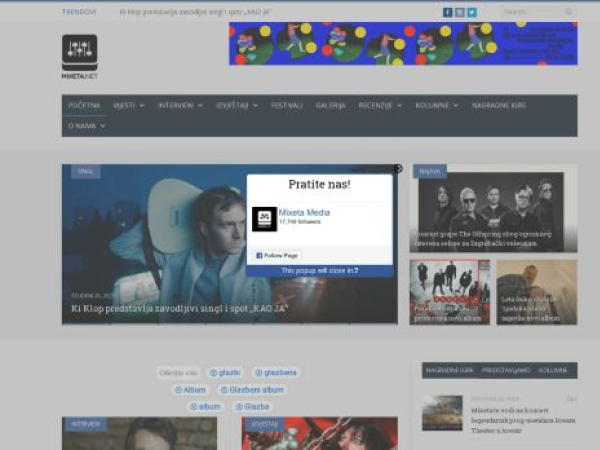Screen dimensions: 600x450
Task: Click the Glazbeni album tag chip
Action: pos(252,390)
